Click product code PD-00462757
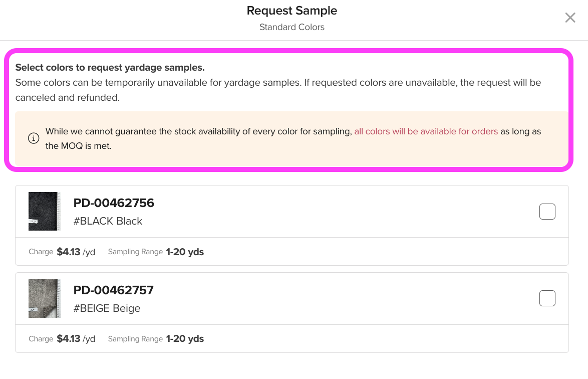This screenshot has height=379, width=588. pyautogui.click(x=113, y=290)
